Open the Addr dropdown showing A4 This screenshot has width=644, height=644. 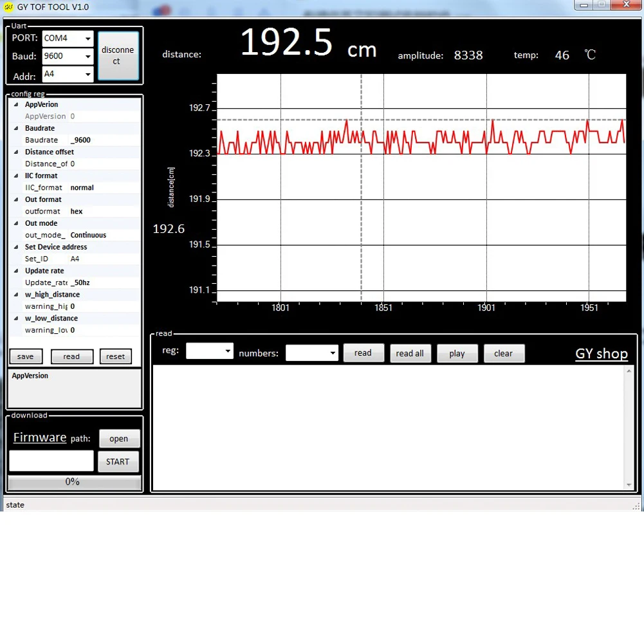(68, 75)
